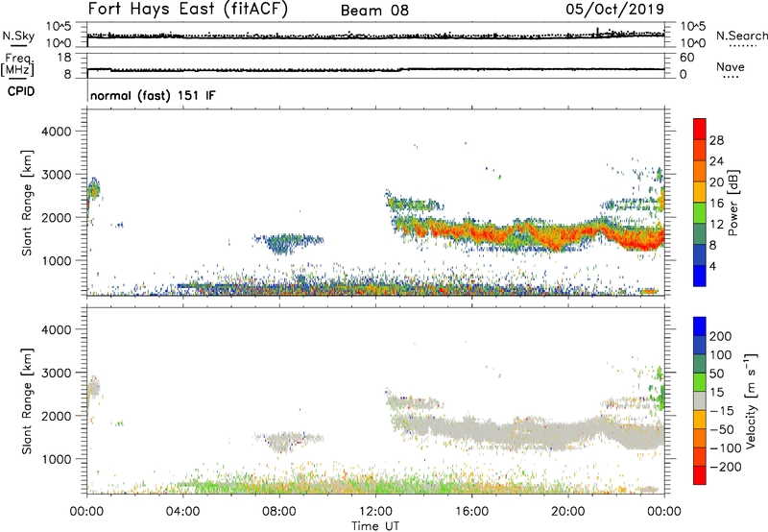Click the '20:00' time tick label
768x532 pixels.
pos(567,512)
